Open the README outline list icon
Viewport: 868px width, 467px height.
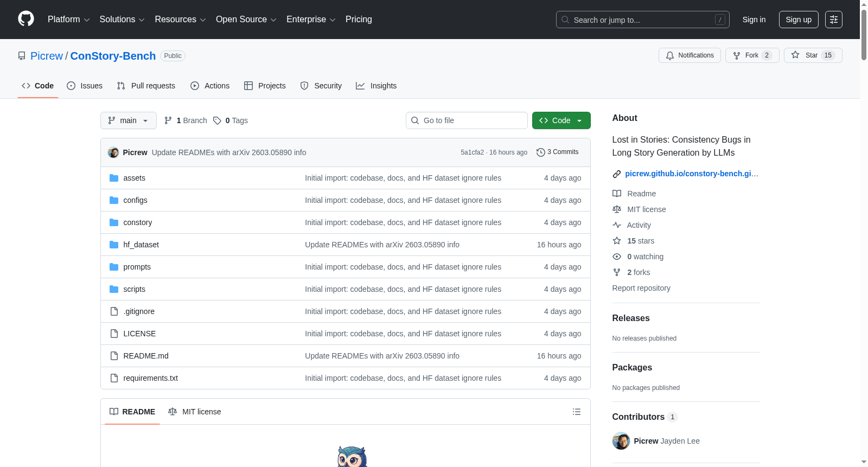577,412
